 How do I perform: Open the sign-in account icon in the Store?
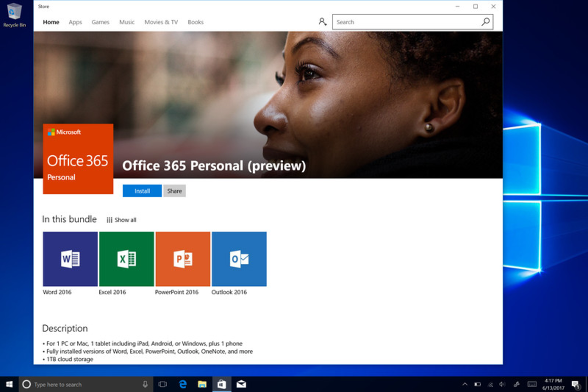click(x=322, y=22)
